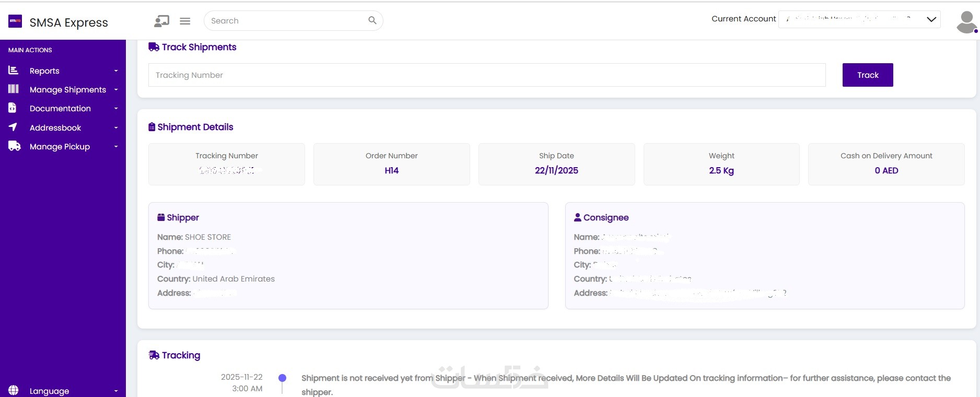Click the Current Account label
This screenshot has height=397, width=980.
tap(744, 19)
